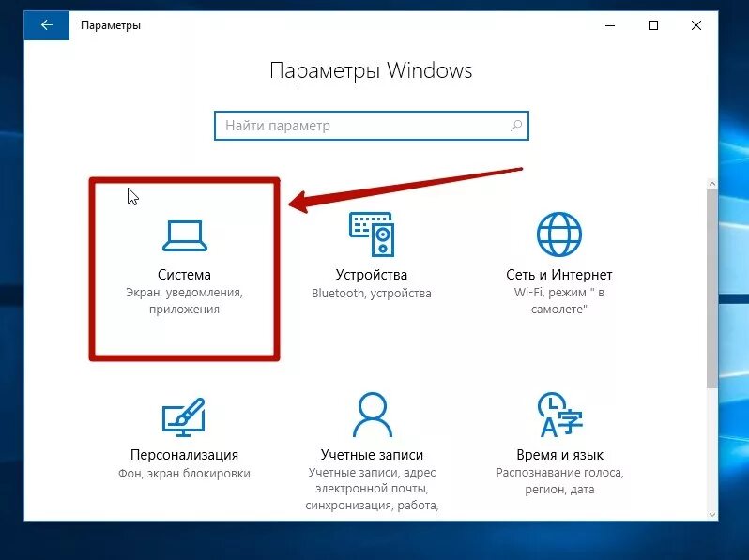Click into the Найти параметр search field

372,126
